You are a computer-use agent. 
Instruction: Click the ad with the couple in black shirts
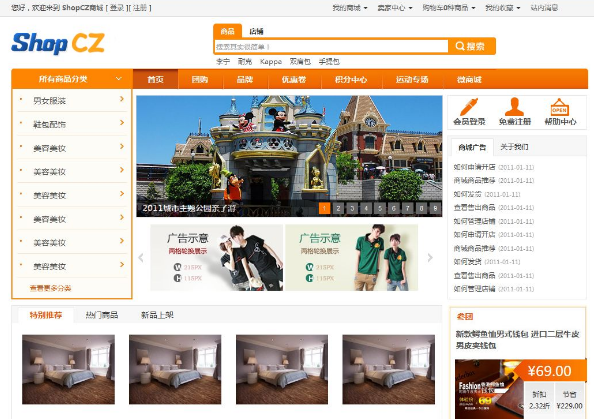217,258
